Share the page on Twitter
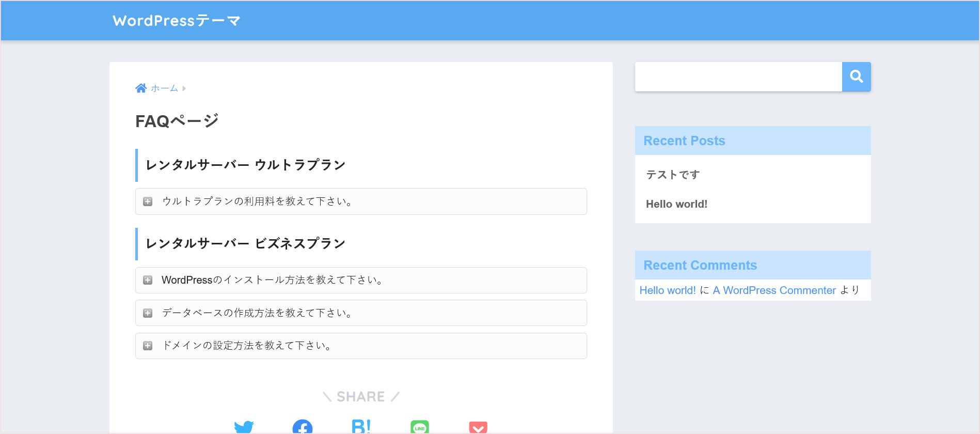 click(244, 427)
